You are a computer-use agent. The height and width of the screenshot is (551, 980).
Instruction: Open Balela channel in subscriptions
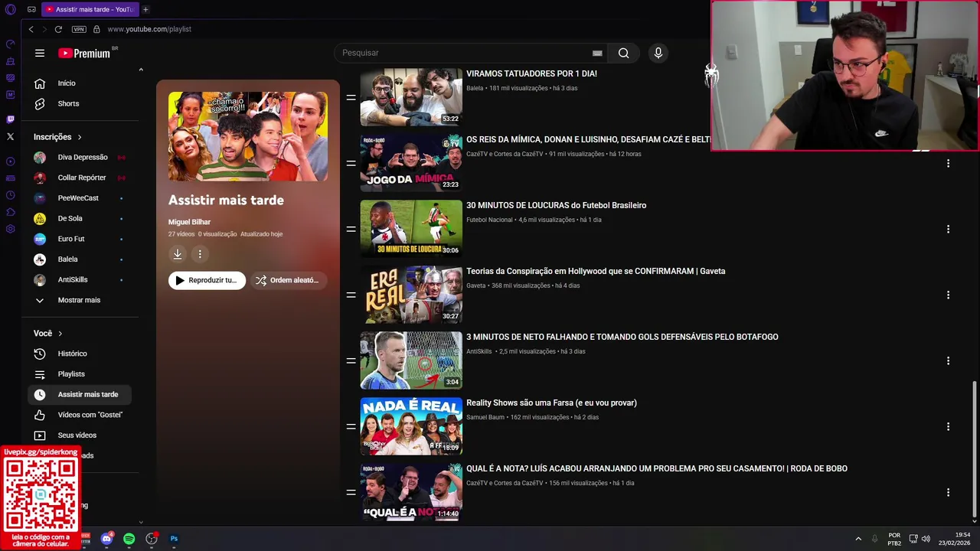80,259
